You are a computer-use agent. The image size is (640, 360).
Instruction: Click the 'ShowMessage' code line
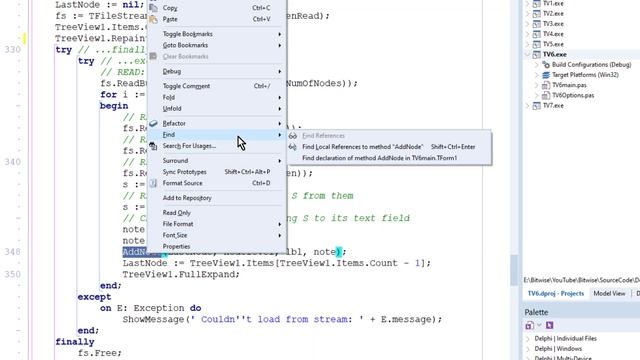[282, 319]
